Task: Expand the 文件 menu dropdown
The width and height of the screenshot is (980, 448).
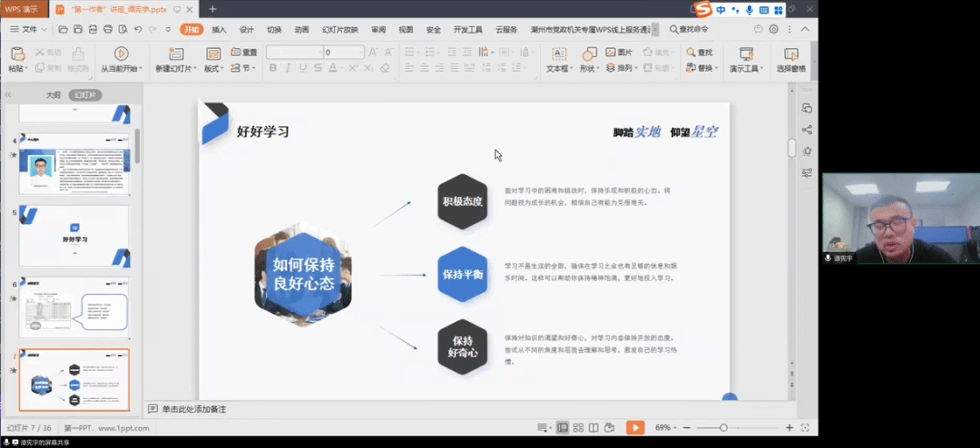Action: coord(43,29)
